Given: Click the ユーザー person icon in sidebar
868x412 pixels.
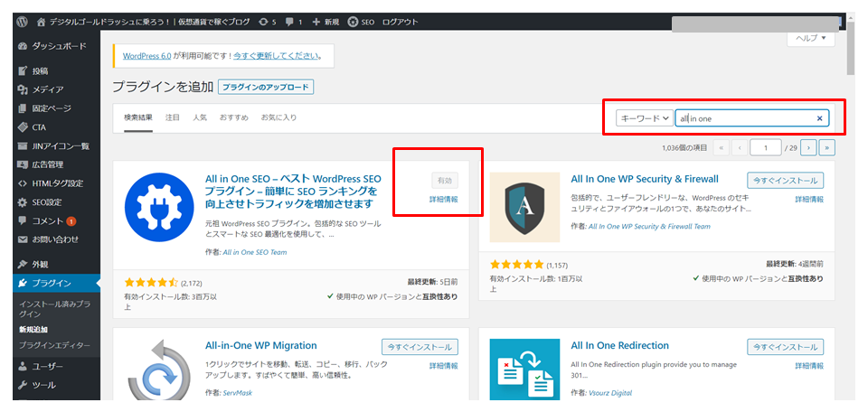Looking at the screenshot, I should pyautogui.click(x=22, y=366).
